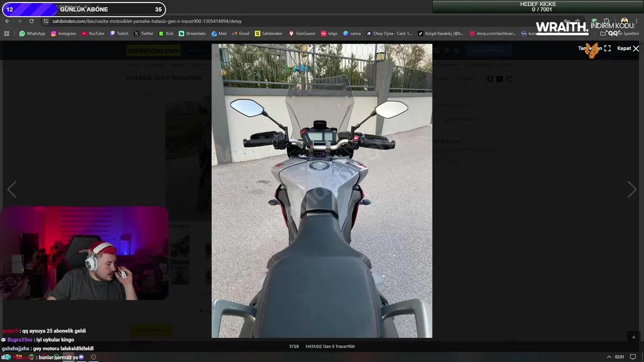644x362 pixels.
Task: Open the Twitch bookmark
Action: (x=119, y=34)
